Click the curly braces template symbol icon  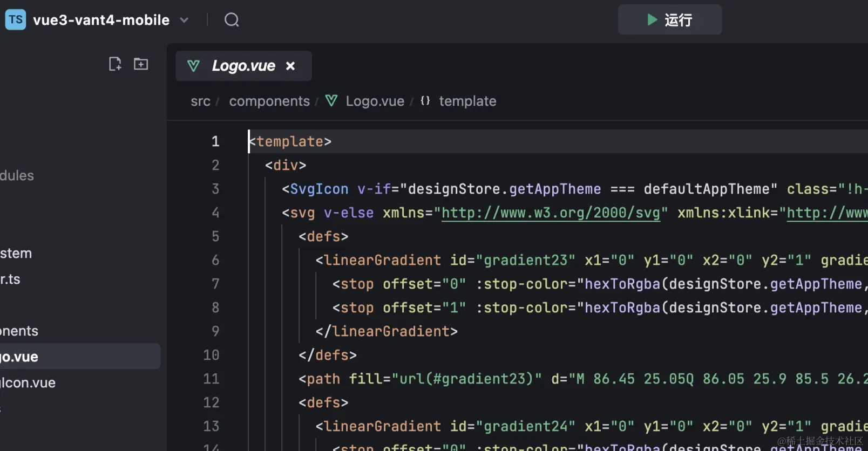pos(425,101)
